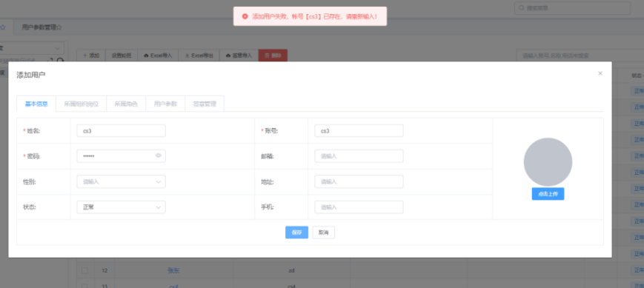Open the 性别 dropdown

click(x=121, y=181)
